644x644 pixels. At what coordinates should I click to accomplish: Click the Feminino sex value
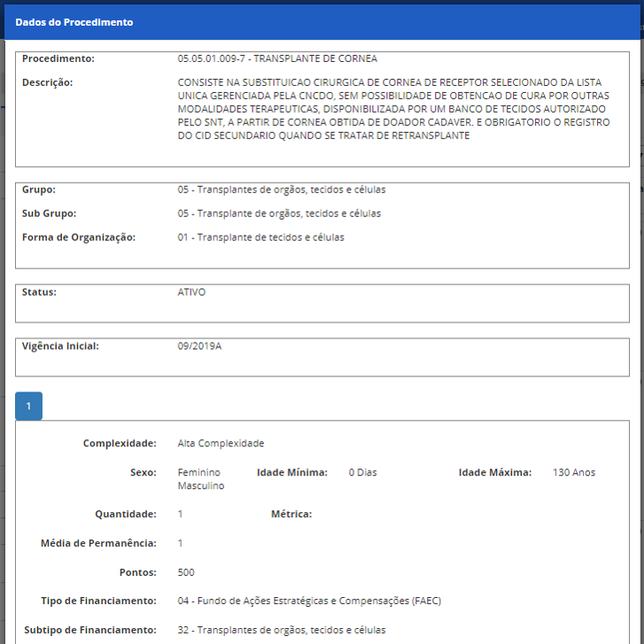[199, 472]
